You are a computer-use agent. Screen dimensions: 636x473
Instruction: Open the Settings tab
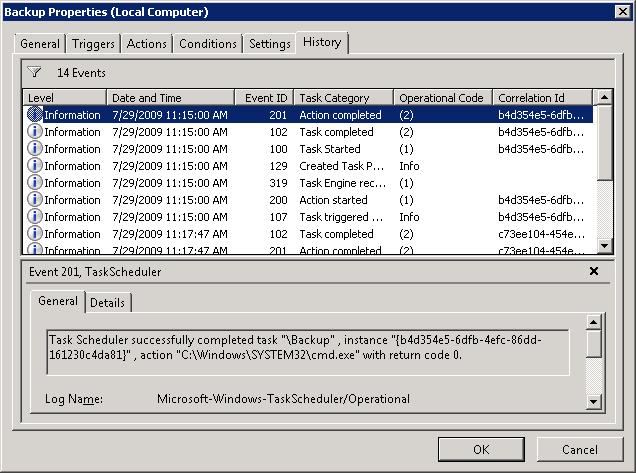pyautogui.click(x=269, y=44)
